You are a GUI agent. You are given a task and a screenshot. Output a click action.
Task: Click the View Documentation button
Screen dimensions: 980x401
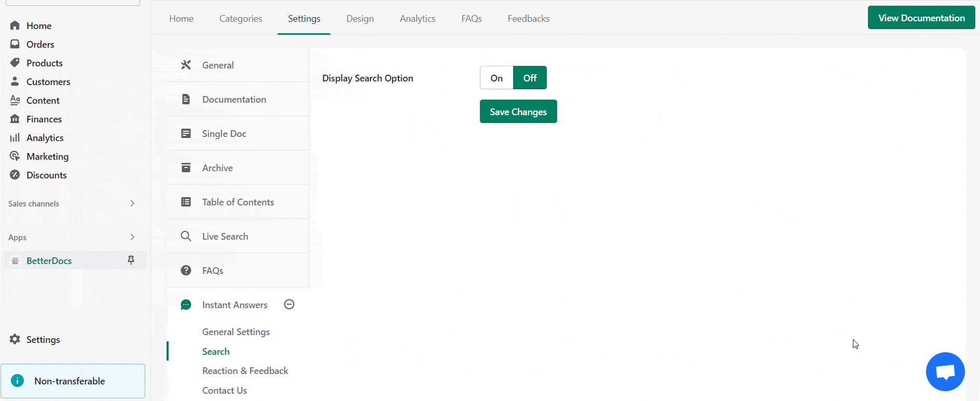921,18
